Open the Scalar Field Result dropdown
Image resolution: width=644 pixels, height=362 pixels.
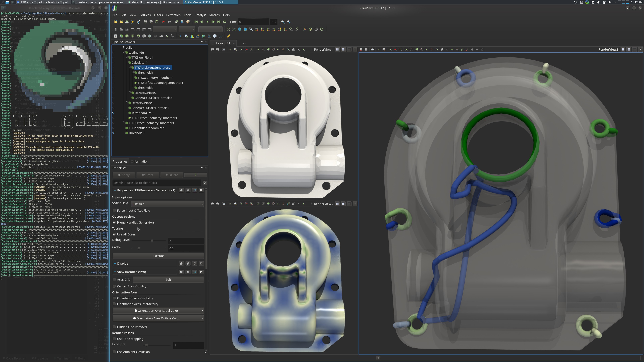167,204
